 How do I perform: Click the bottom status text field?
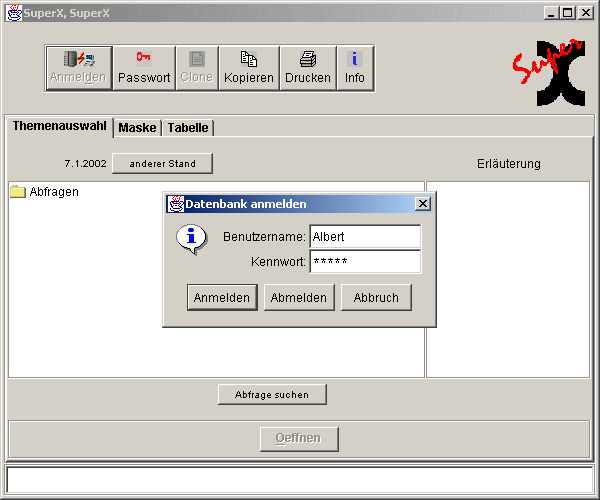[x=300, y=480]
